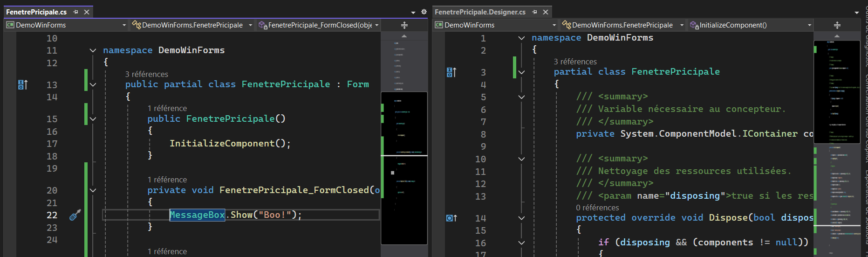Close the FenetrePricipale.Designer.cs tab
868x257 pixels.
click(x=546, y=12)
